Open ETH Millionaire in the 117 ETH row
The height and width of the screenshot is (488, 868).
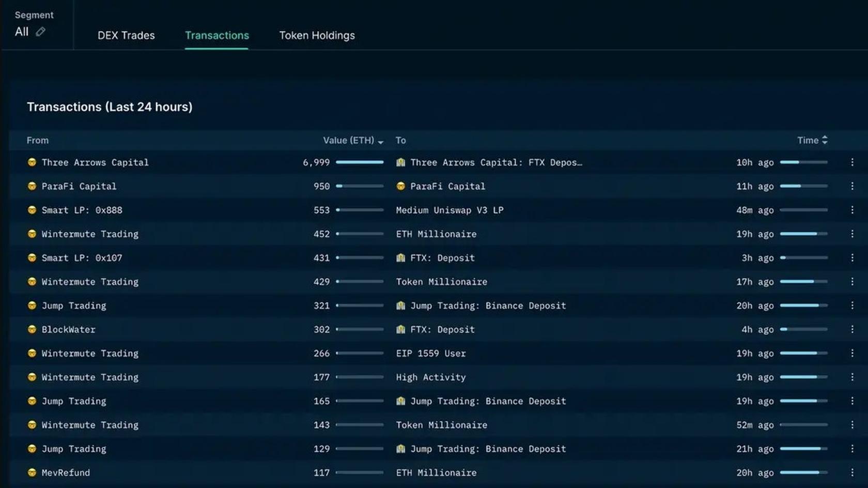436,472
